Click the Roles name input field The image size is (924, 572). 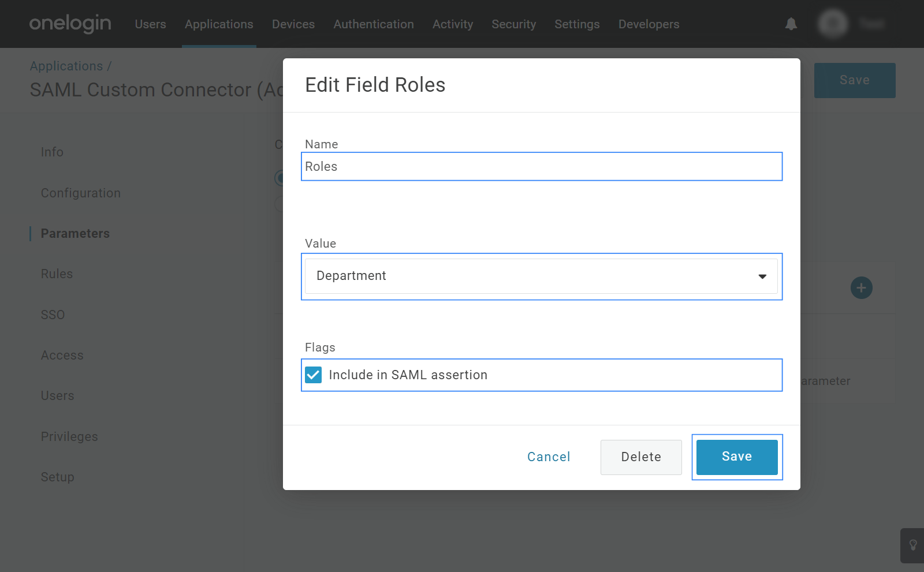pyautogui.click(x=541, y=167)
